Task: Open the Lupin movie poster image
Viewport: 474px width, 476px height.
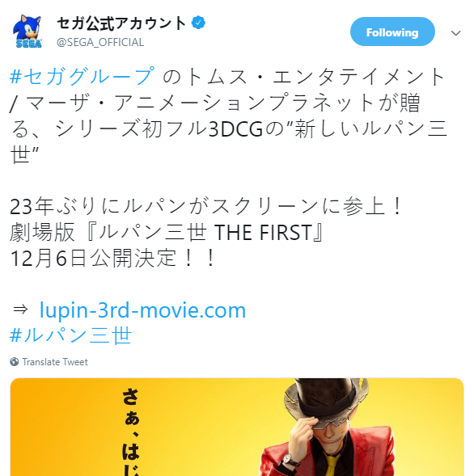Action: (237, 427)
